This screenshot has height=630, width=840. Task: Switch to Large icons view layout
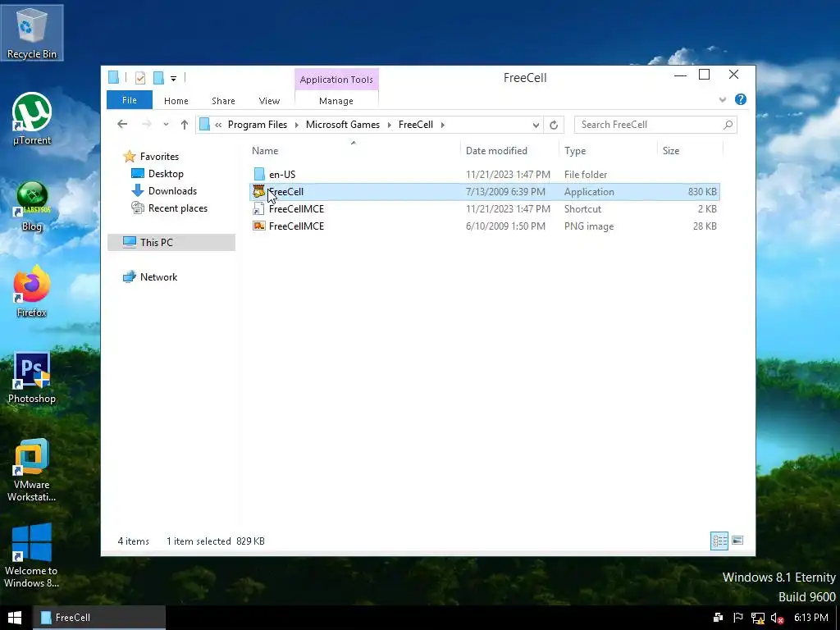(737, 541)
